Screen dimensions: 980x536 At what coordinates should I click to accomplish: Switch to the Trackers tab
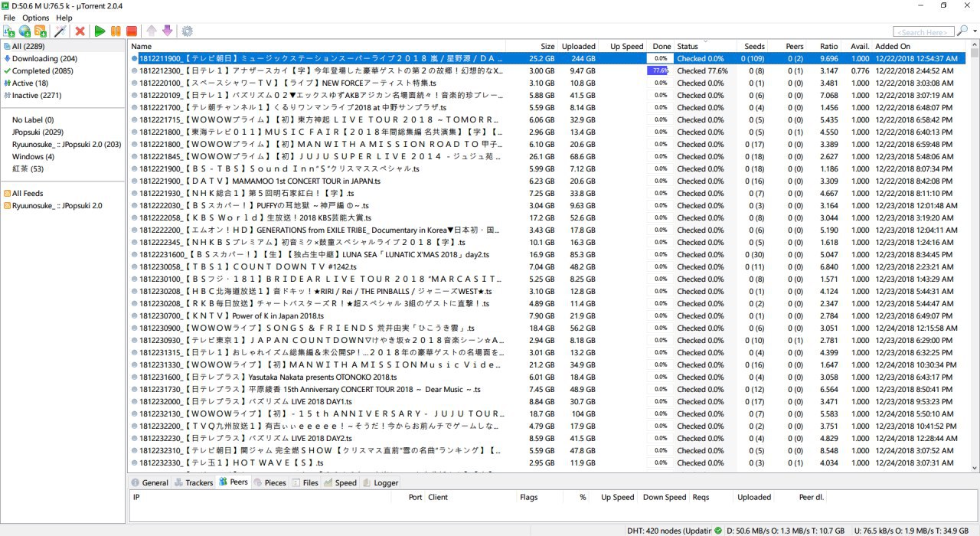click(194, 483)
